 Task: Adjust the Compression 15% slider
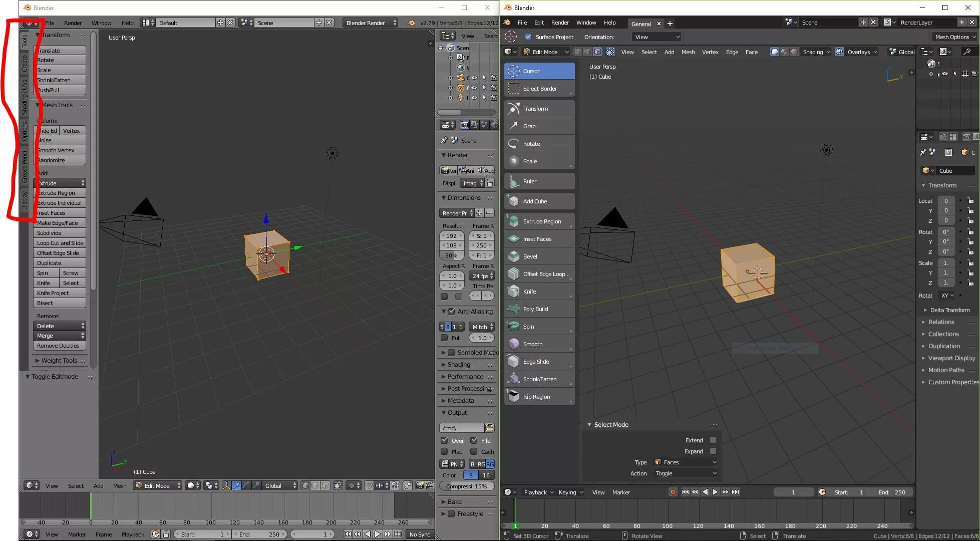(466, 486)
